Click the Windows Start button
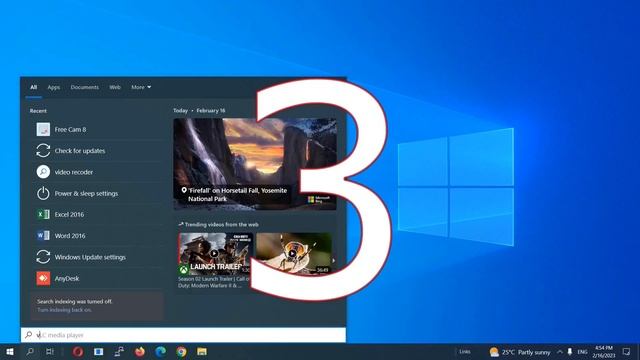 (x=10, y=351)
